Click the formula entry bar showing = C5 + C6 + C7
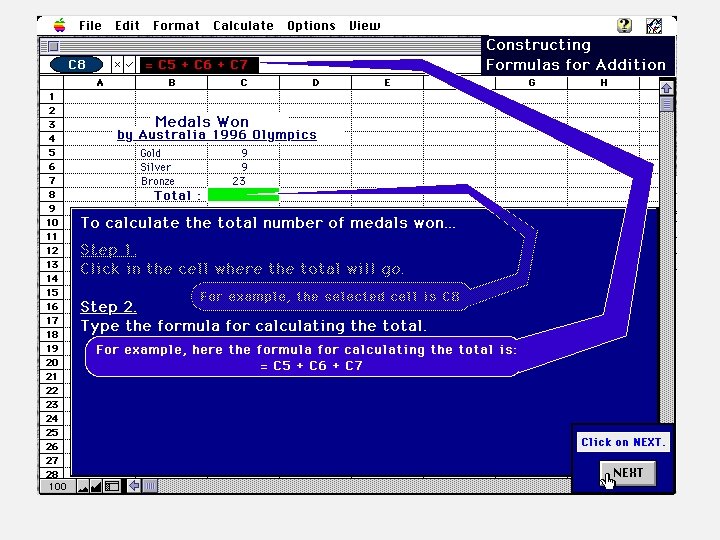720x540 pixels. [199, 65]
